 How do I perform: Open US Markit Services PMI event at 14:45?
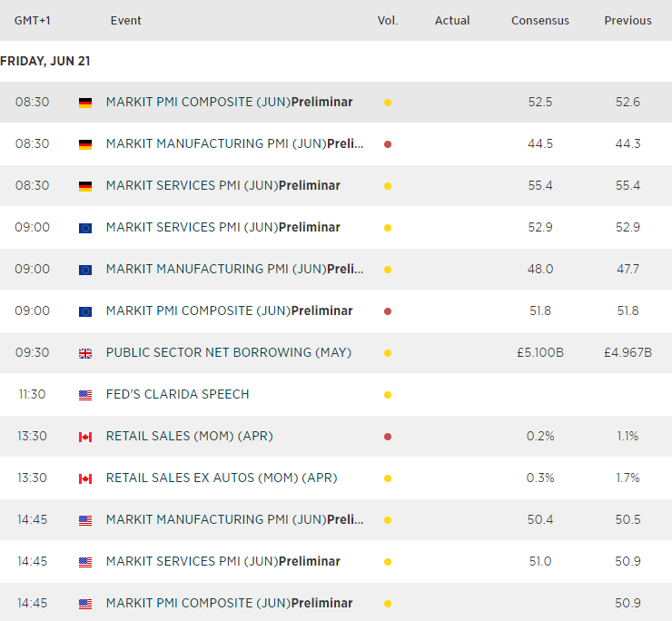(223, 561)
